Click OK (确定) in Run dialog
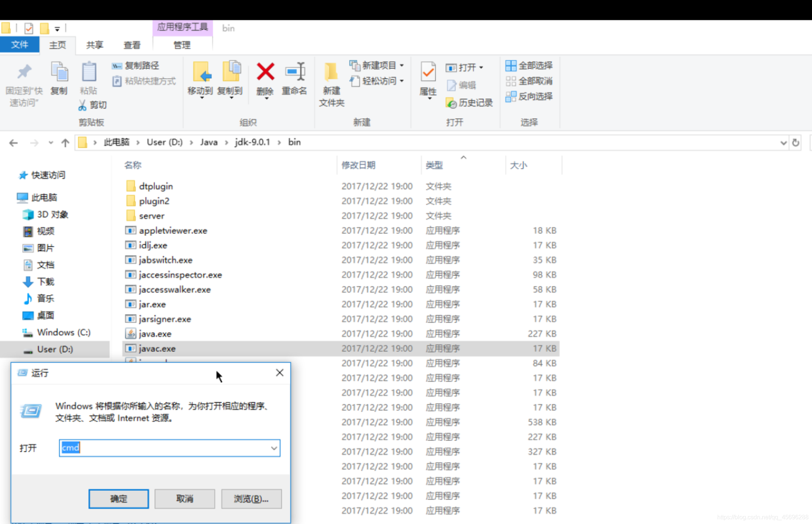Viewport: 812px width, 524px height. coord(118,499)
